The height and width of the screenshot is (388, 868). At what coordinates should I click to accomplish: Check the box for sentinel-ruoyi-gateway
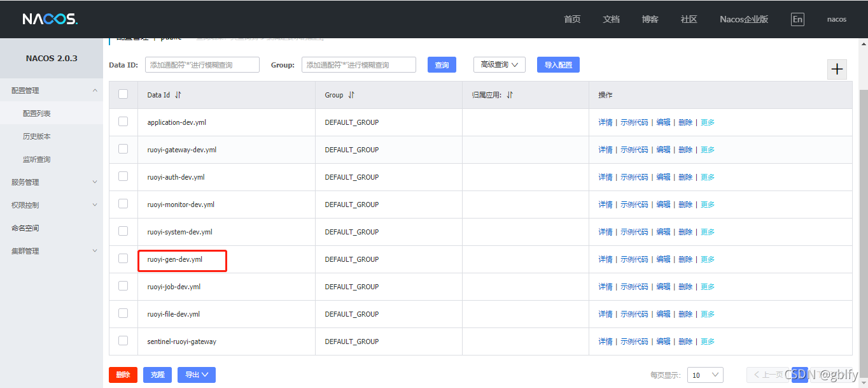[123, 341]
